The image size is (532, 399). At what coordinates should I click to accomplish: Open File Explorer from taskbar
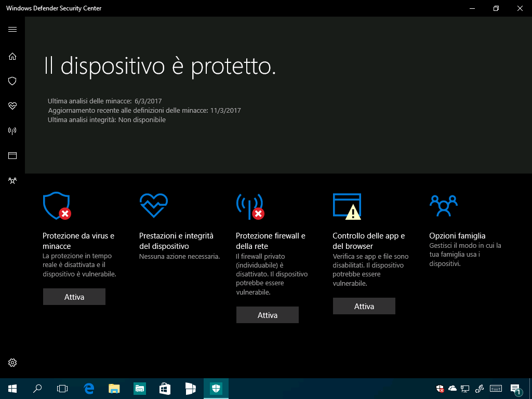114,389
